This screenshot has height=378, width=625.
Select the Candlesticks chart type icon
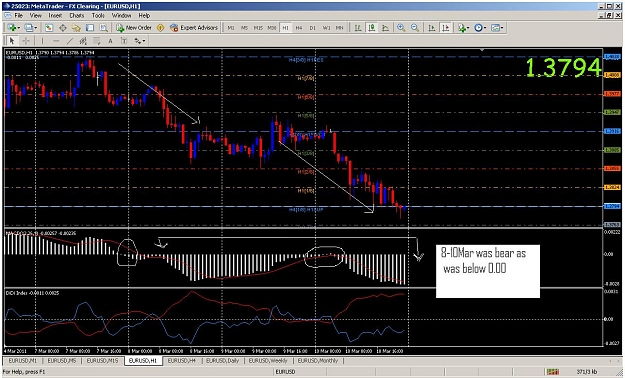point(371,28)
